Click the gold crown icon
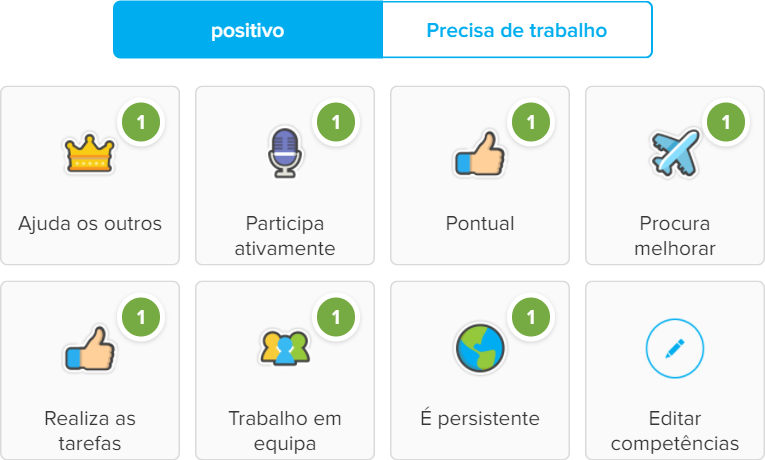The image size is (765, 460). tap(90, 154)
